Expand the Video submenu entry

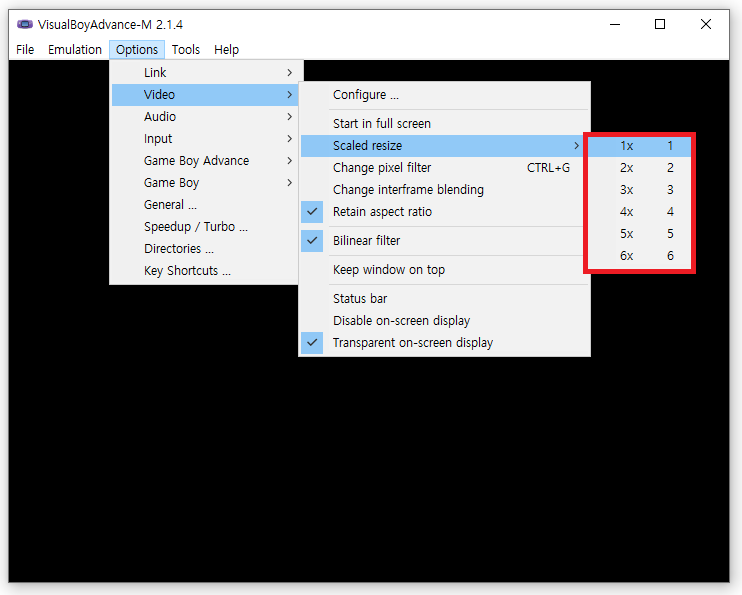click(x=205, y=95)
